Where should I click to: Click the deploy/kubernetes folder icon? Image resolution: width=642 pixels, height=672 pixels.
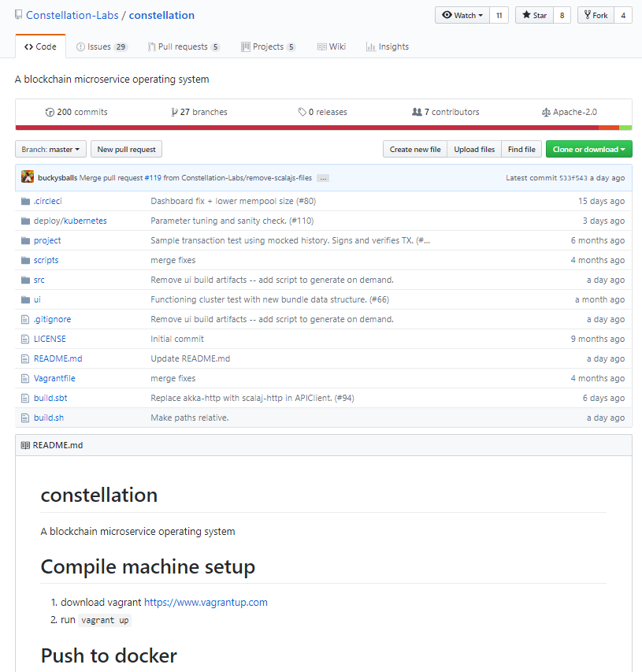26,221
